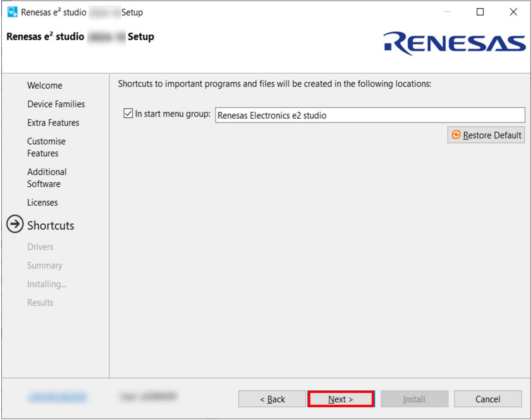The height and width of the screenshot is (420, 531).
Task: Click the 'Shortcuts to important programs' description text
Action: (x=275, y=84)
